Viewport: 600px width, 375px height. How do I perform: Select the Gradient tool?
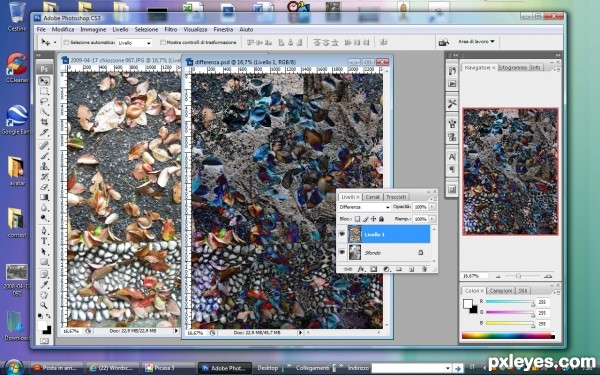tap(44, 197)
